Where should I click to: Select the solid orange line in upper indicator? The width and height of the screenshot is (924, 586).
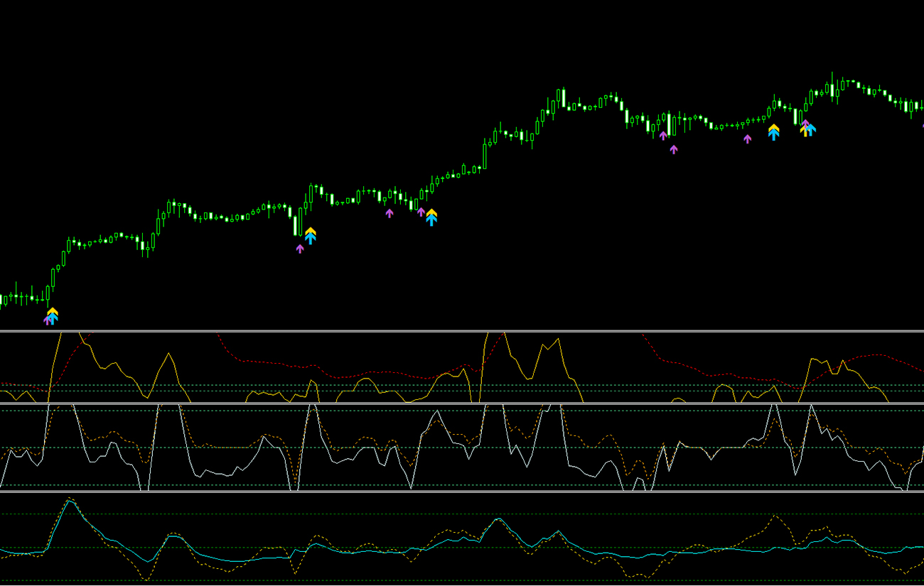(462, 367)
